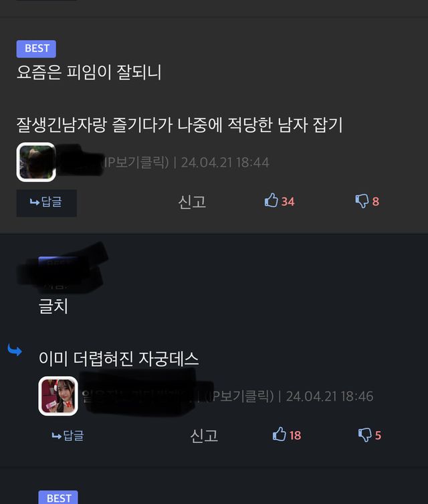Dislike the comment showing 8 thumbs-down
Screen dimensions: 428x504
click(362, 201)
